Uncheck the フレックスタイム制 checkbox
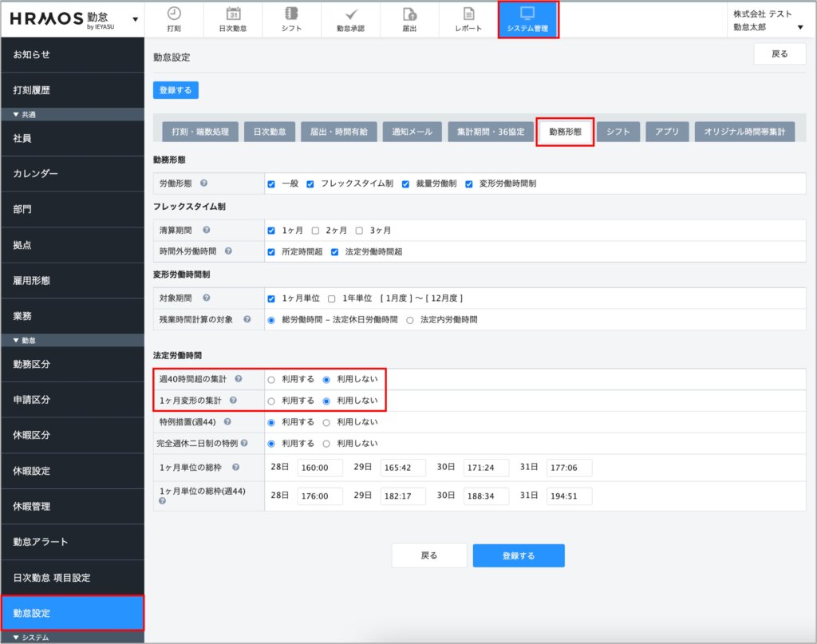Viewport: 817px width, 644px height. [x=310, y=184]
